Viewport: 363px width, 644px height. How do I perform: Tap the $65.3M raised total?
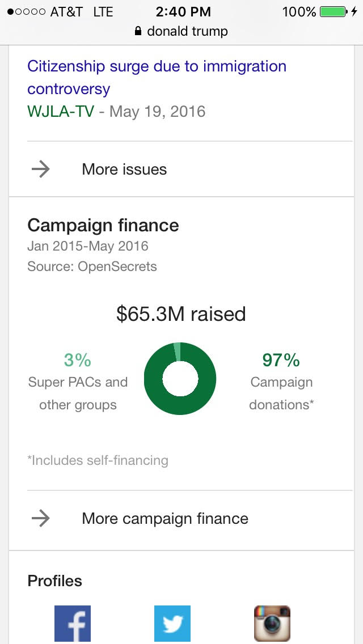point(181,313)
